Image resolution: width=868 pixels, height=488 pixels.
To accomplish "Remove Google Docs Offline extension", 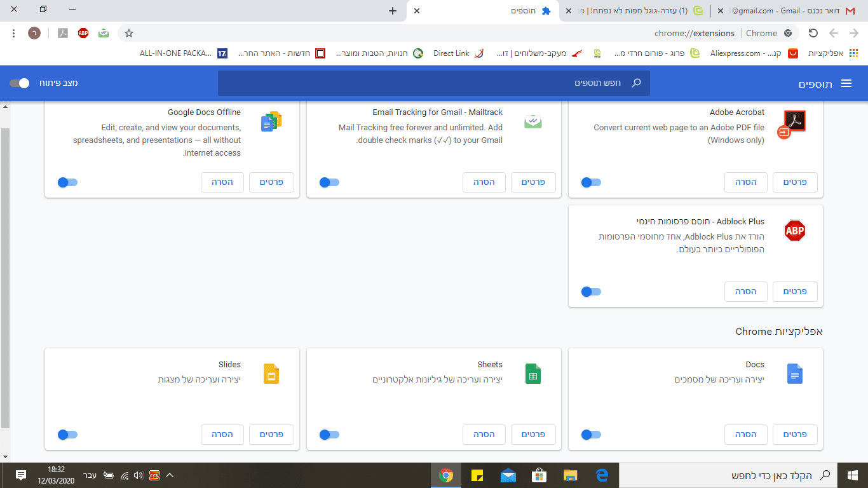I will (222, 182).
